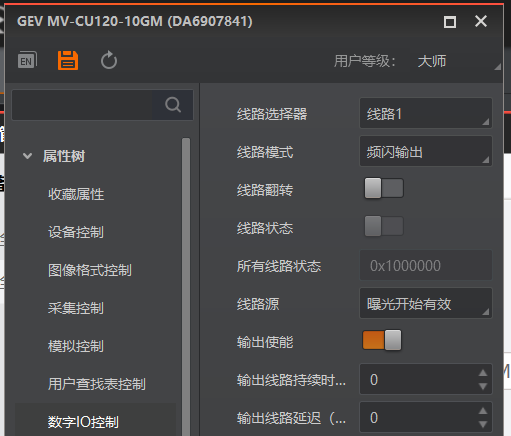This screenshot has height=436, width=511.
Task: Disable the 输出使能 switch
Action: coord(382,340)
